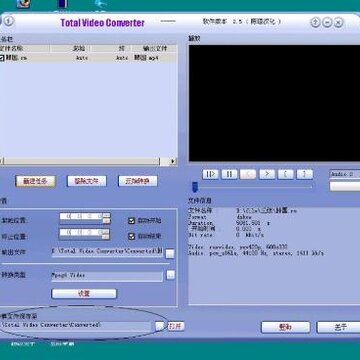Viewport: 360px width, 360px height.
Task: Pause the preview playback
Action: coord(229,174)
